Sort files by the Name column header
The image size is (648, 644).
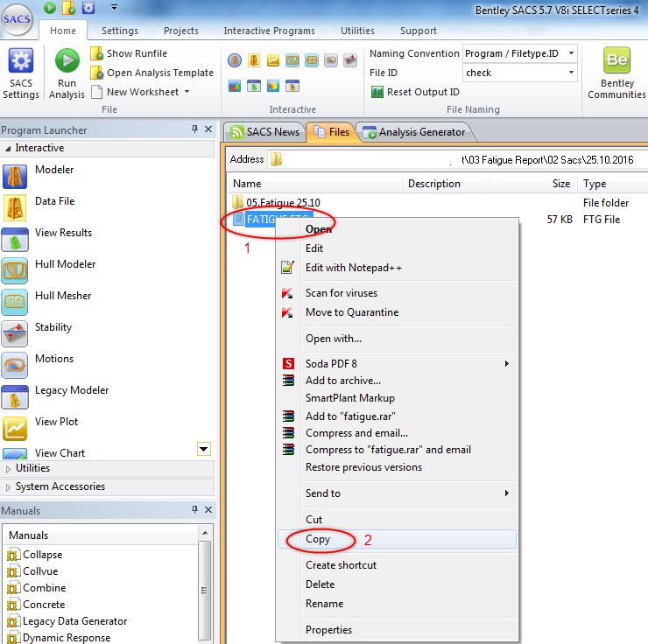[x=315, y=184]
